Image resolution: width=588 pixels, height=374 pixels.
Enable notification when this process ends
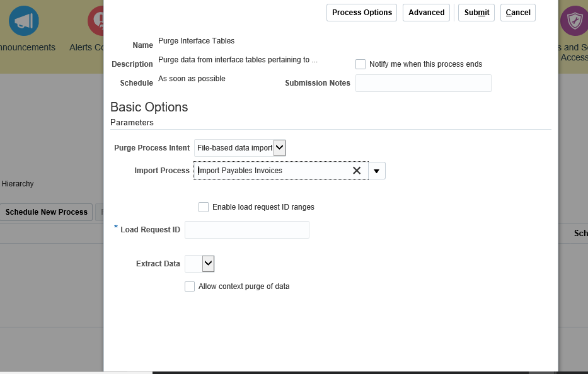click(x=360, y=64)
